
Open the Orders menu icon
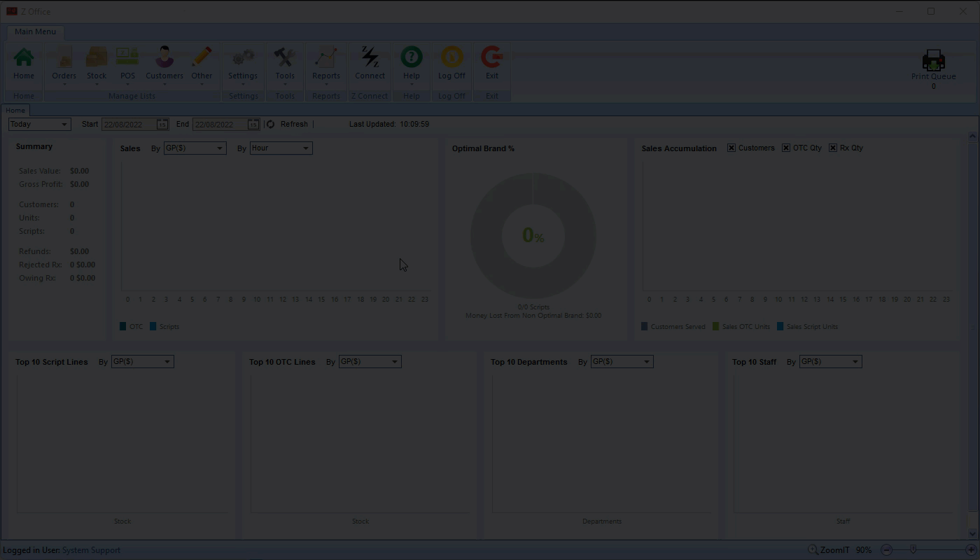pyautogui.click(x=64, y=57)
